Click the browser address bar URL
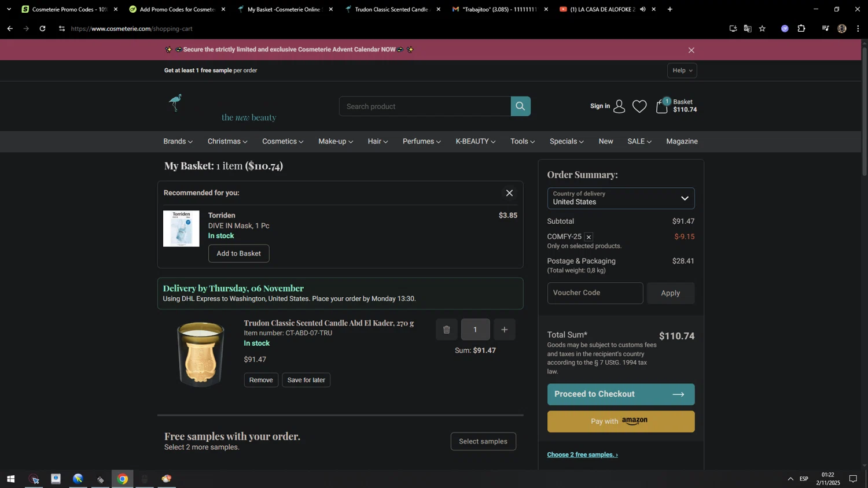 point(132,28)
